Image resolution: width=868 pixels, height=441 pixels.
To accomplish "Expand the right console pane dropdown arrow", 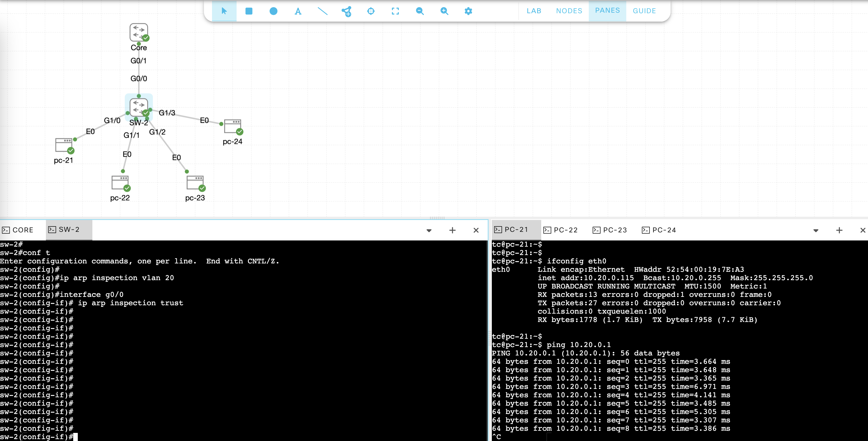I will [x=816, y=230].
